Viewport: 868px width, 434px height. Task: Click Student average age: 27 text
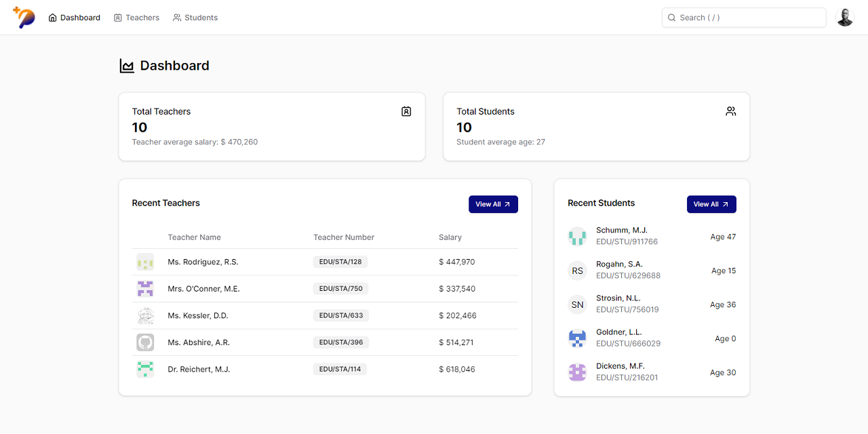tap(500, 142)
